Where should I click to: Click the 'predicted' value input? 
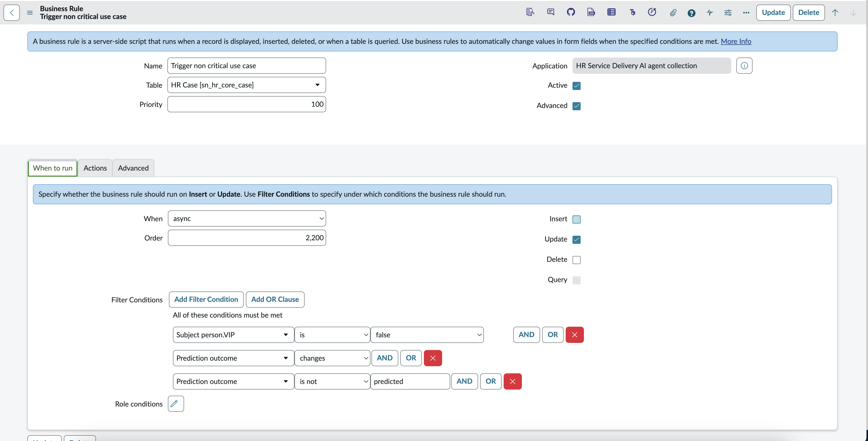pos(410,381)
